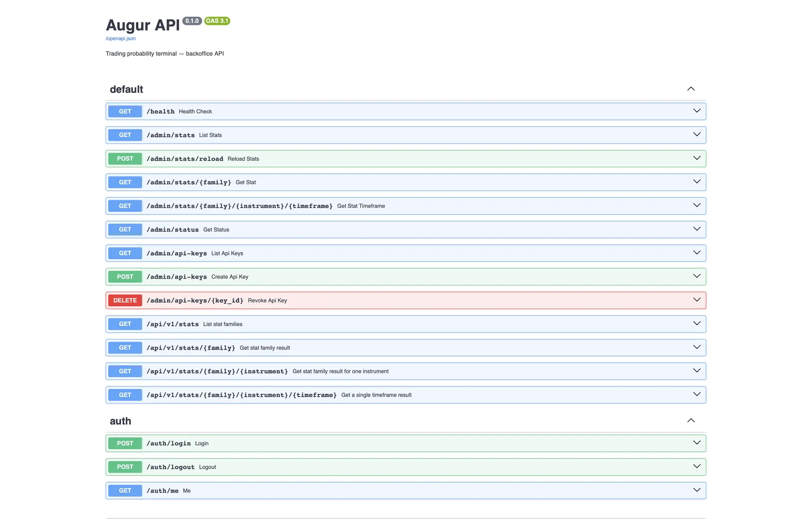Click the 'List Api Keys' summary text

click(227, 253)
